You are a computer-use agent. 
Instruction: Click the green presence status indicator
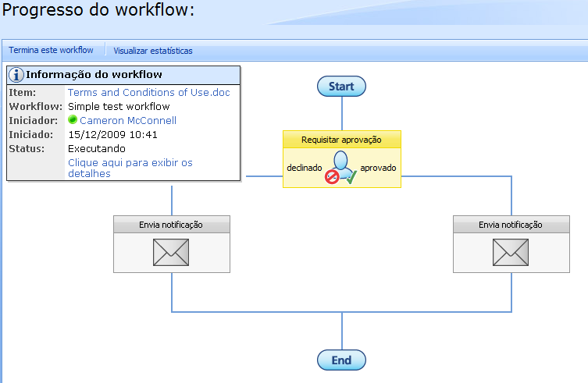coord(73,120)
